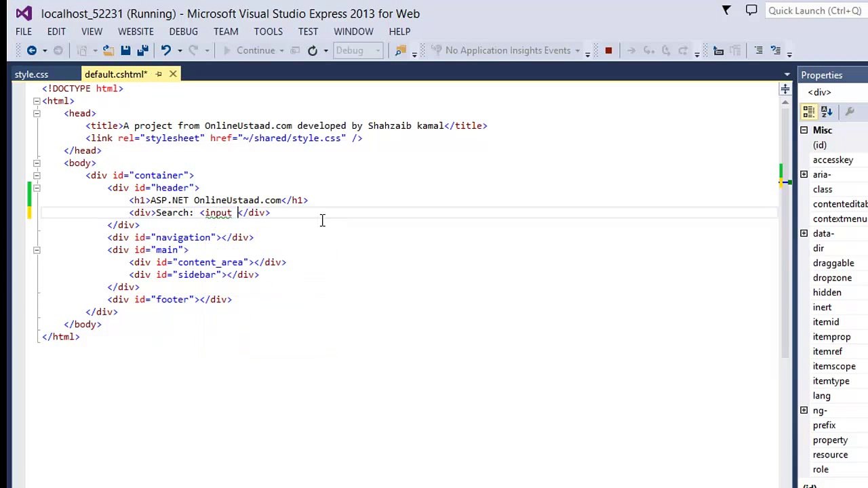Screen dimensions: 868x488
Task: Click the editor split-window handle above the scrollbar
Action: pyautogui.click(x=785, y=89)
